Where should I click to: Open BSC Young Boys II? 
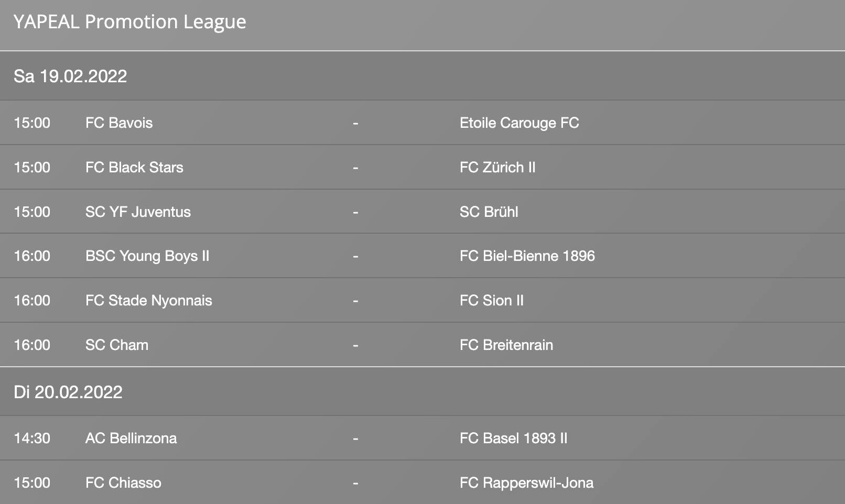pyautogui.click(x=147, y=256)
